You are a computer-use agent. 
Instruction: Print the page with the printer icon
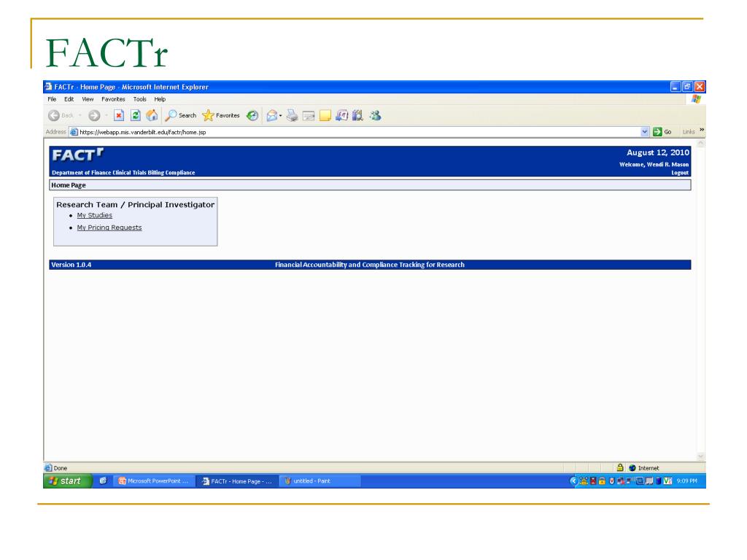click(x=292, y=115)
